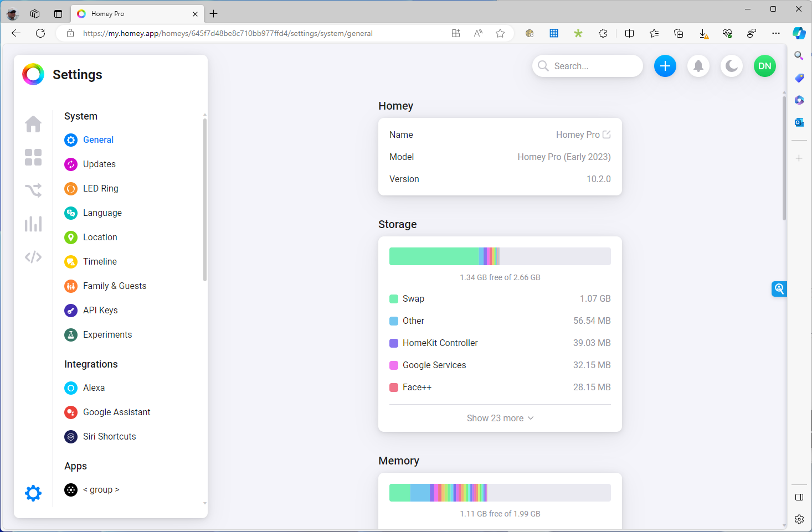
Task: Open LED Ring settings
Action: 101,189
